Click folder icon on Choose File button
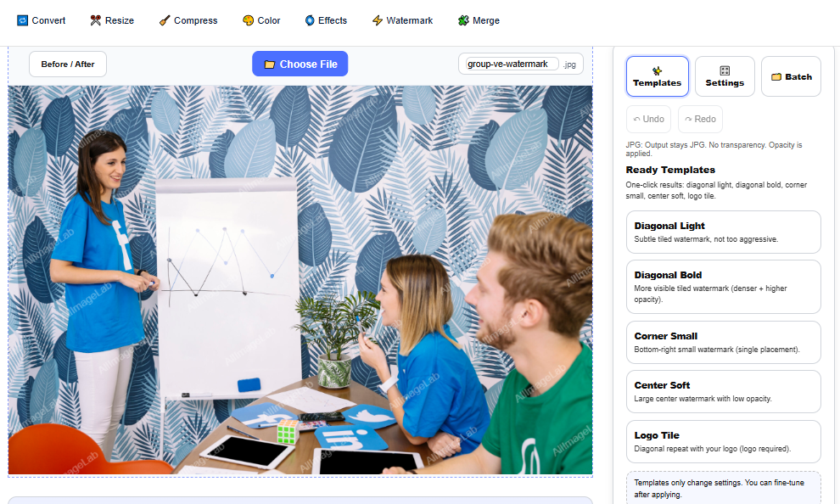Viewport: 840px width, 504px height. pos(270,64)
